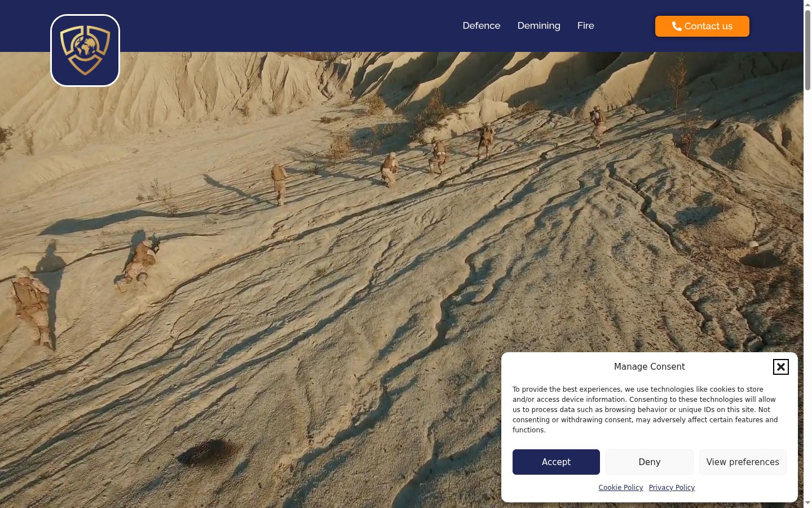Deny cookies in consent dialog
This screenshot has width=812, height=508.
click(x=650, y=462)
